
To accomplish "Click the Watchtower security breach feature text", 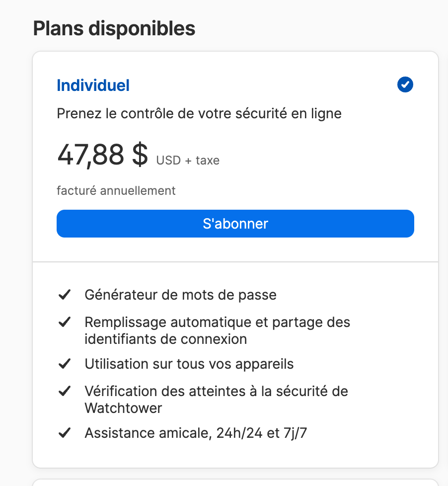I will click(216, 400).
